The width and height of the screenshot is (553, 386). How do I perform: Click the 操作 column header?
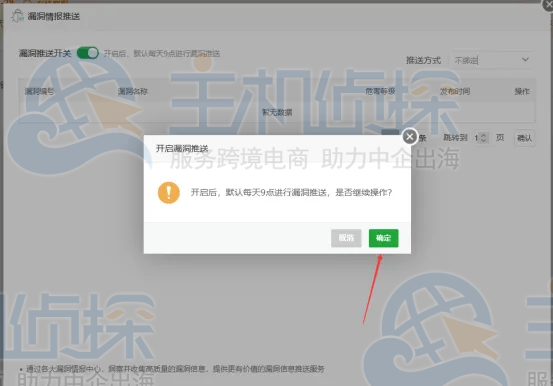(x=522, y=91)
